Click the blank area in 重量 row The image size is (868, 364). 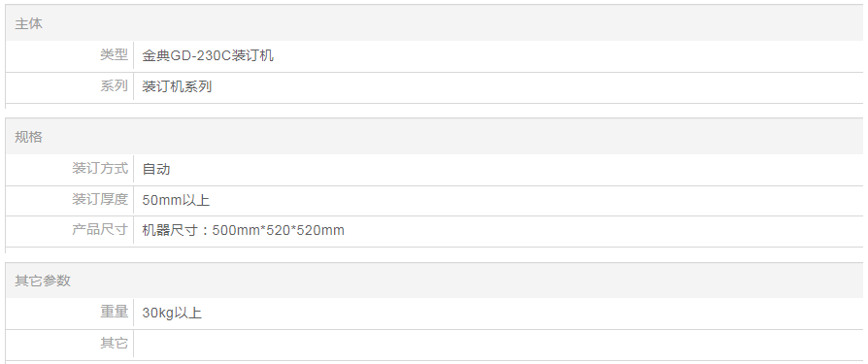[532, 314]
